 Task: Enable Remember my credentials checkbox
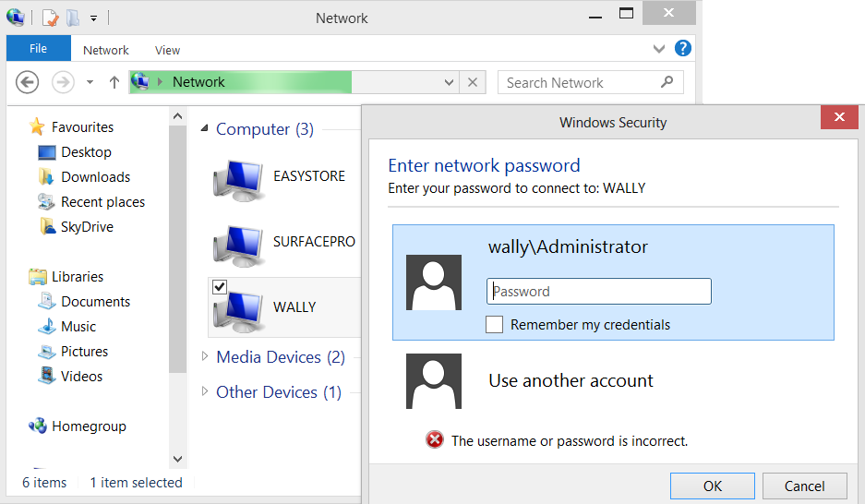coord(495,325)
